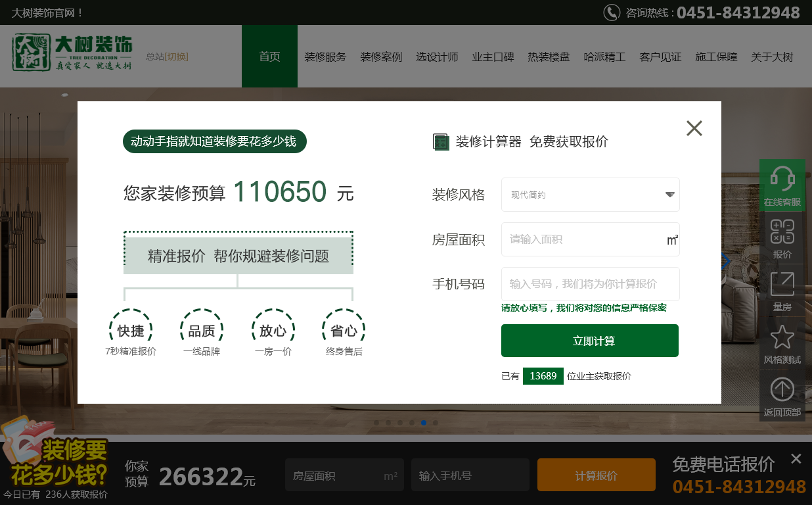Click the 请放心填写 privacy notice text

click(584, 308)
